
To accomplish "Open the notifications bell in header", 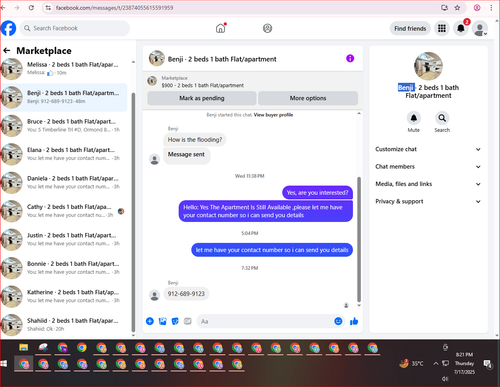I will 461,28.
